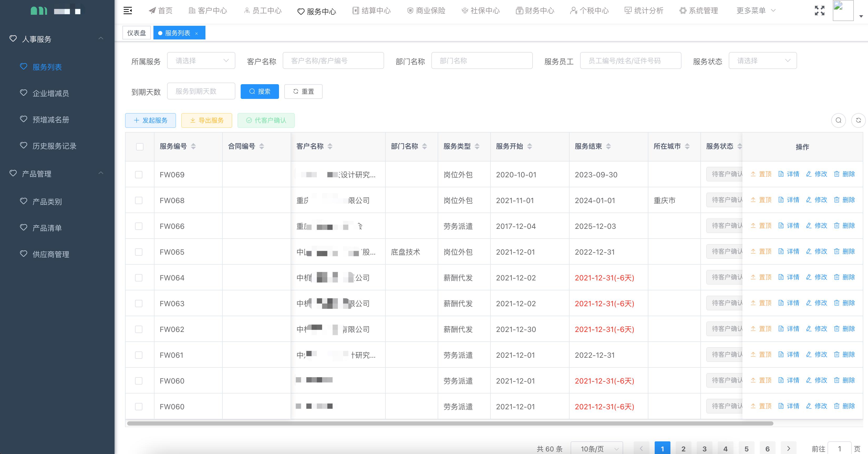Viewport: 868px width, 454px height.
Task: Collapse the sidebar using the hamburger icon
Action: [127, 11]
